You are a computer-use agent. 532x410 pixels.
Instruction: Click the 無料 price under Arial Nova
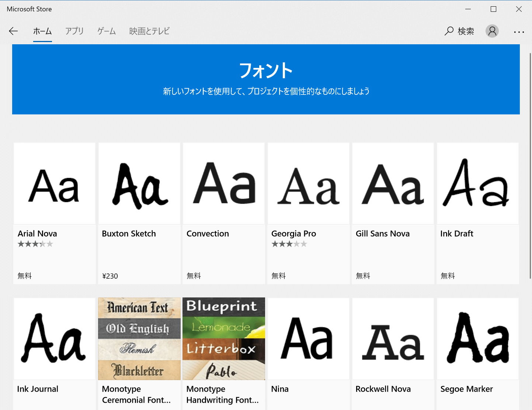click(25, 276)
